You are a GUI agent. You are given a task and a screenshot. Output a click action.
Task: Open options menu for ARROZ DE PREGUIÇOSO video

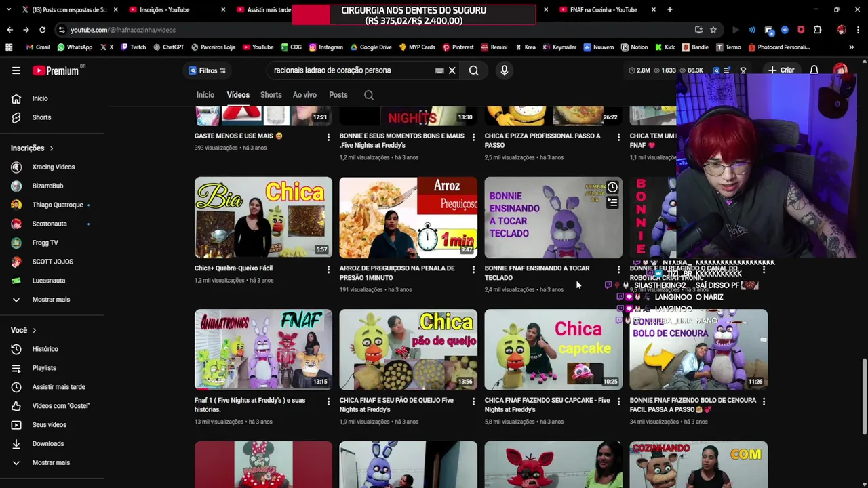[x=473, y=270]
